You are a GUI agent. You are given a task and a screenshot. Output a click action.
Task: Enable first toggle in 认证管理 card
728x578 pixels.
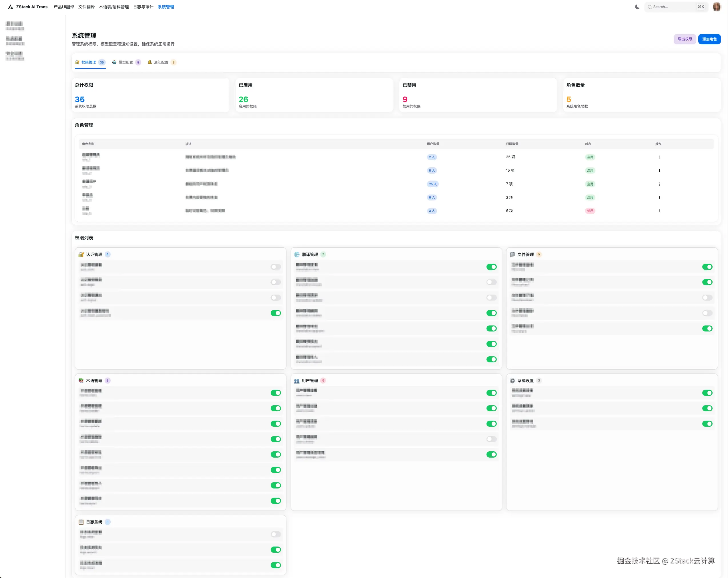coord(276,267)
